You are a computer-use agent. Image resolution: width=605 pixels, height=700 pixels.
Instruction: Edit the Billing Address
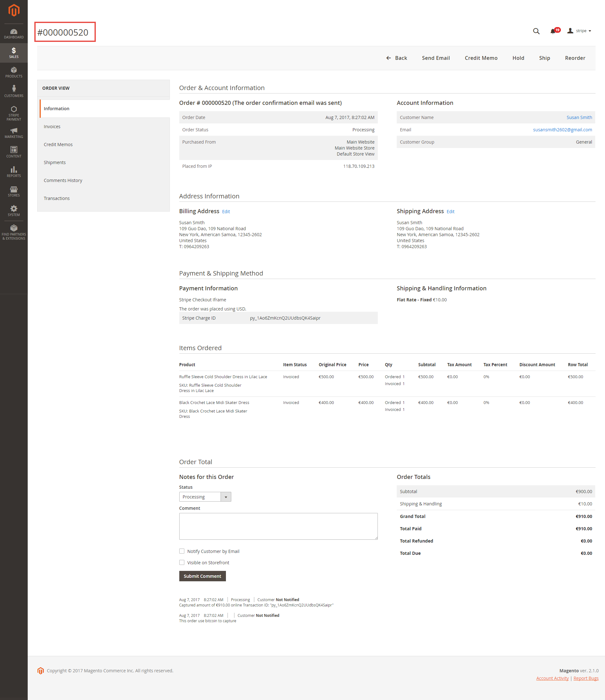[226, 212]
